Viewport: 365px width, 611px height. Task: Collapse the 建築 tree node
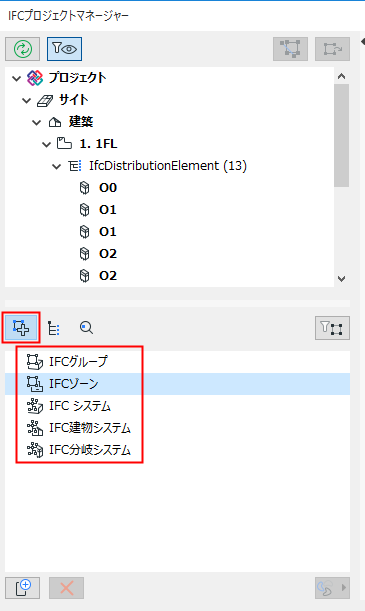(x=37, y=123)
